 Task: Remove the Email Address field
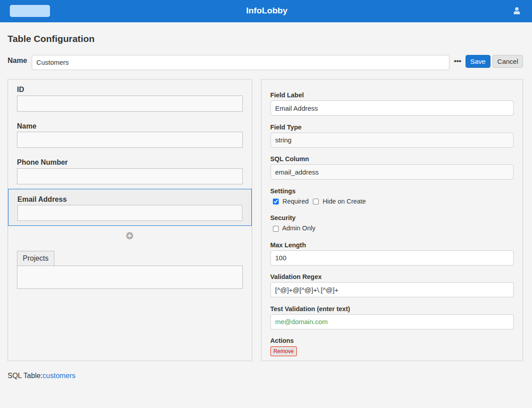(283, 351)
